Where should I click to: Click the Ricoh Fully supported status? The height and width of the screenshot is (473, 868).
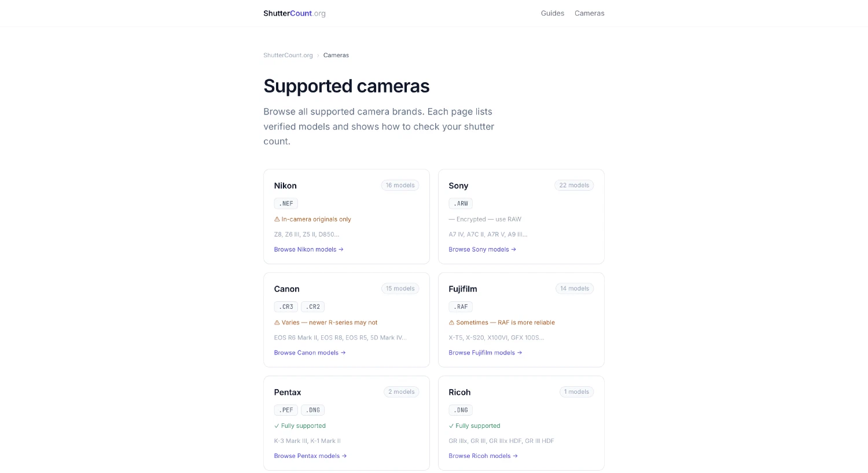point(478,426)
